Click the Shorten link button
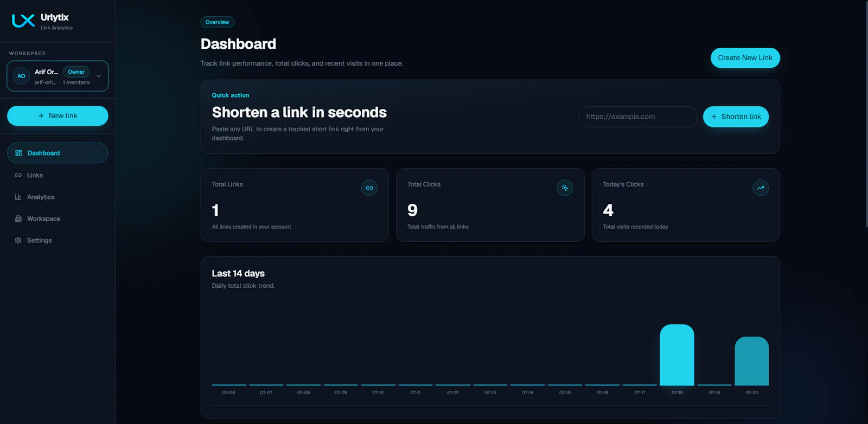Screen dimensions: 868x424 click(736, 117)
